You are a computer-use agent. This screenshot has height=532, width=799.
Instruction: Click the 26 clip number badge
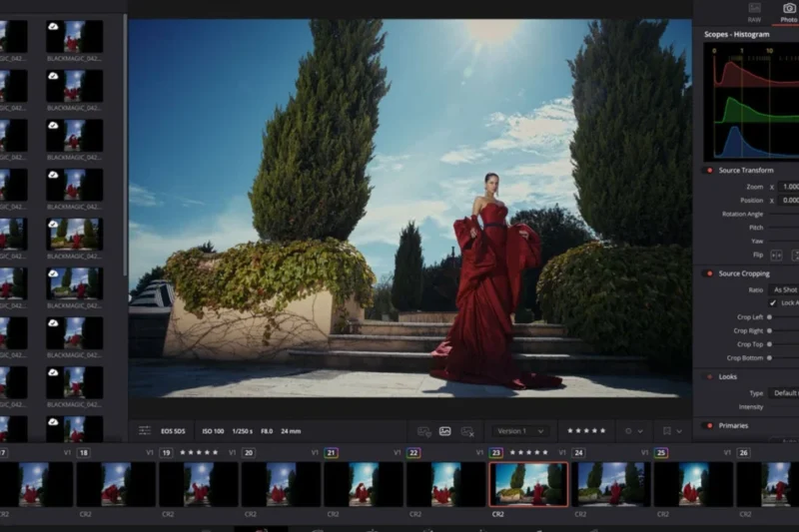[744, 452]
